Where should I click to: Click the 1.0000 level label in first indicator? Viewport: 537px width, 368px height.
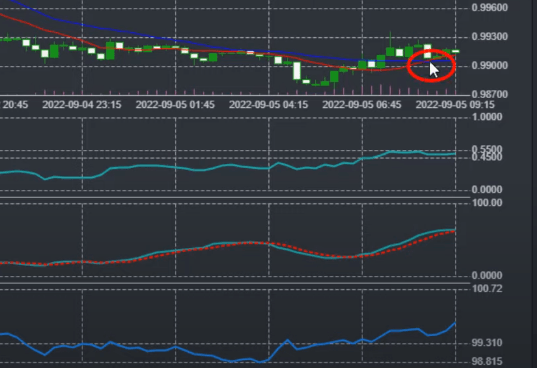[487, 117]
